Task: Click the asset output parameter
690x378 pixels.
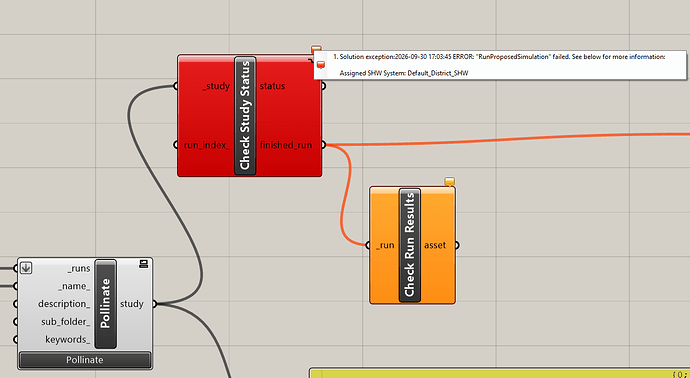Action: click(435, 245)
